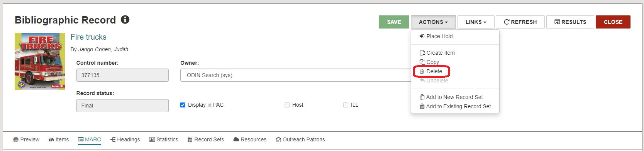Click the REFRESH button
Screen dimensions: 644x151
click(x=520, y=22)
